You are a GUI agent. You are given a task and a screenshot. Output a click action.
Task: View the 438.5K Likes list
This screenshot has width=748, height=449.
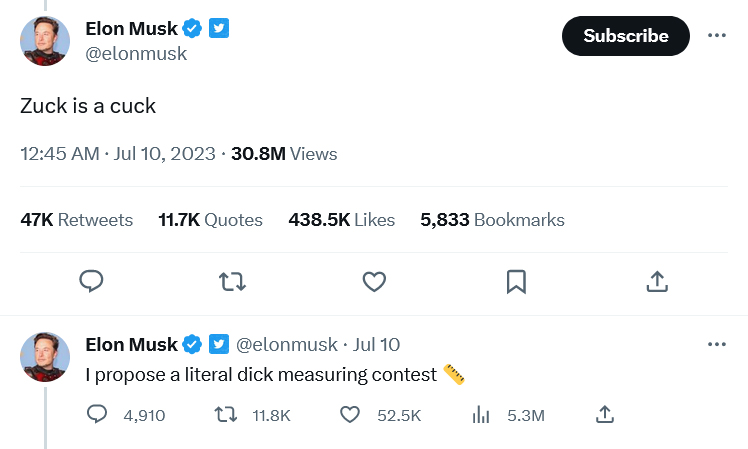[341, 220]
